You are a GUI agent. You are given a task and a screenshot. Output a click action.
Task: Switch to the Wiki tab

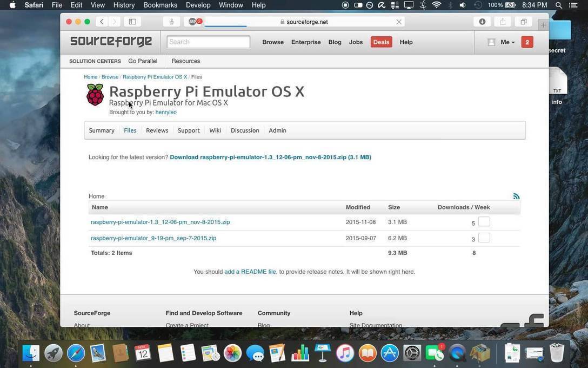tap(215, 130)
